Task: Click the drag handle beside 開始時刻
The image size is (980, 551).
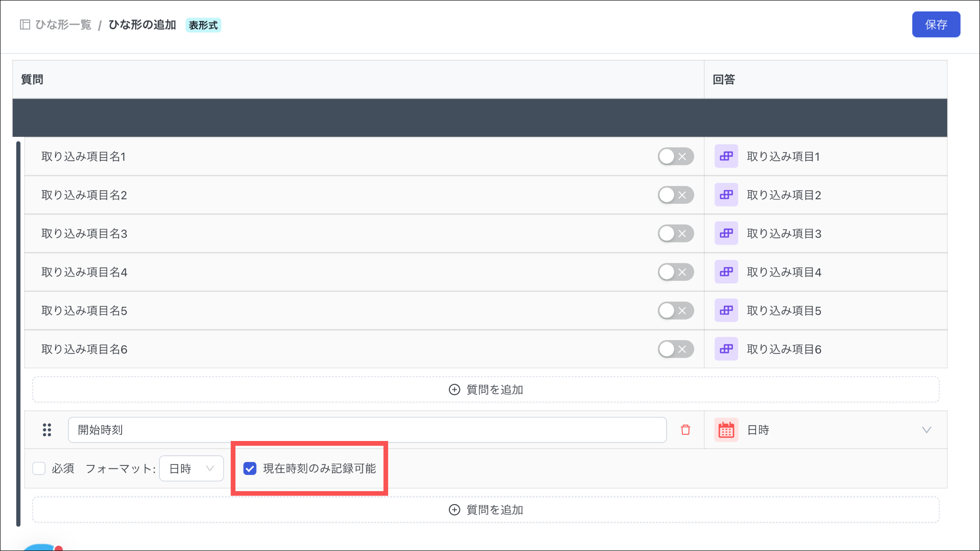Action: (47, 430)
